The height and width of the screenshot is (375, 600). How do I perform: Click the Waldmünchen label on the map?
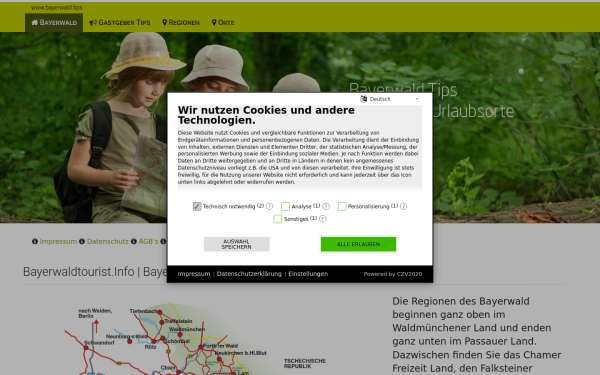pyautogui.click(x=187, y=329)
